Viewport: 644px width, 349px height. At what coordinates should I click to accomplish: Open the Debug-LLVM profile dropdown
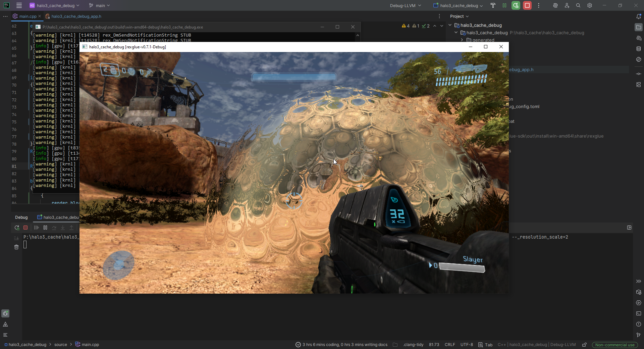(x=405, y=5)
